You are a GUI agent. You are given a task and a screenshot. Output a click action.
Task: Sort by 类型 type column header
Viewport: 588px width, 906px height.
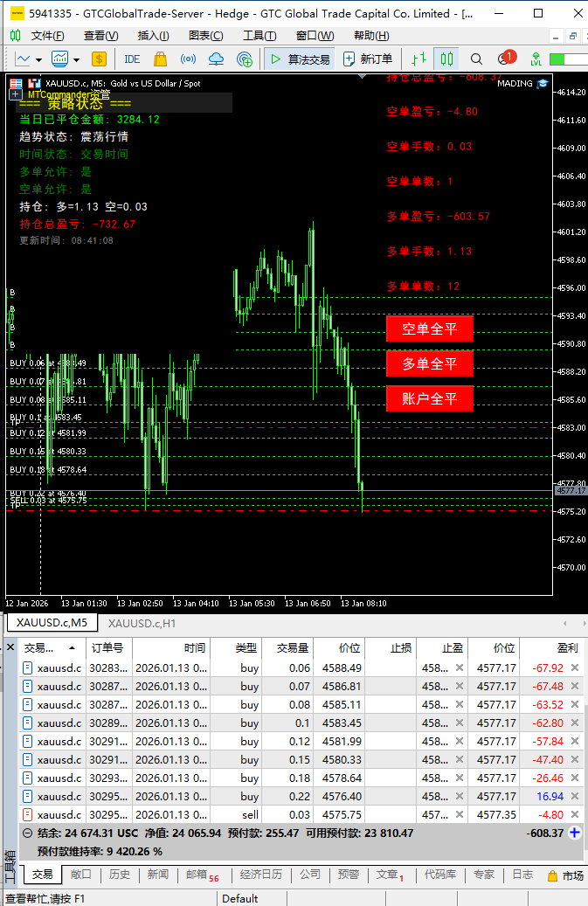point(237,647)
